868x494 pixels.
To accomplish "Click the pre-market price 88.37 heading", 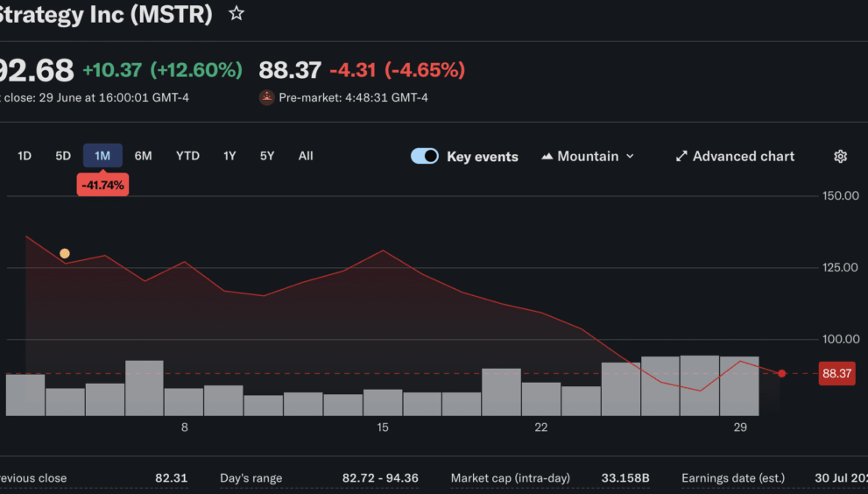I will click(290, 70).
